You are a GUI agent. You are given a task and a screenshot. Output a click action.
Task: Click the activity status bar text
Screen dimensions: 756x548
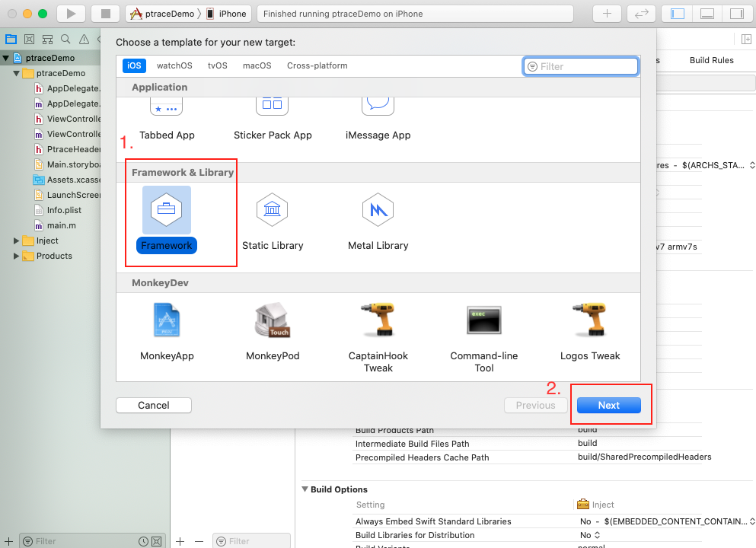point(343,14)
